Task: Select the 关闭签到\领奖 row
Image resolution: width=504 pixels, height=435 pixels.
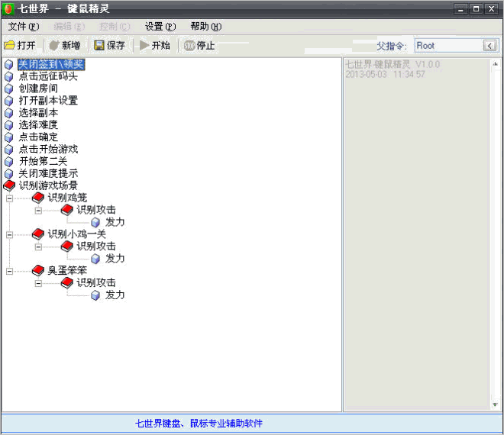Action: click(x=51, y=65)
